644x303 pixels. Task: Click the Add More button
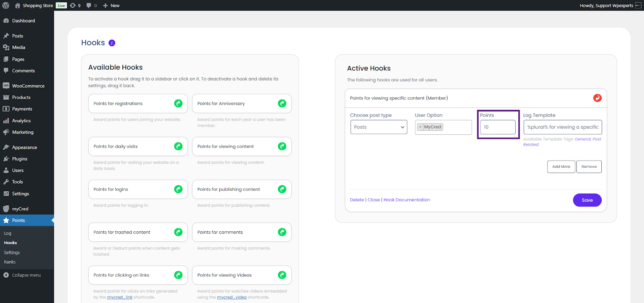[x=561, y=167]
